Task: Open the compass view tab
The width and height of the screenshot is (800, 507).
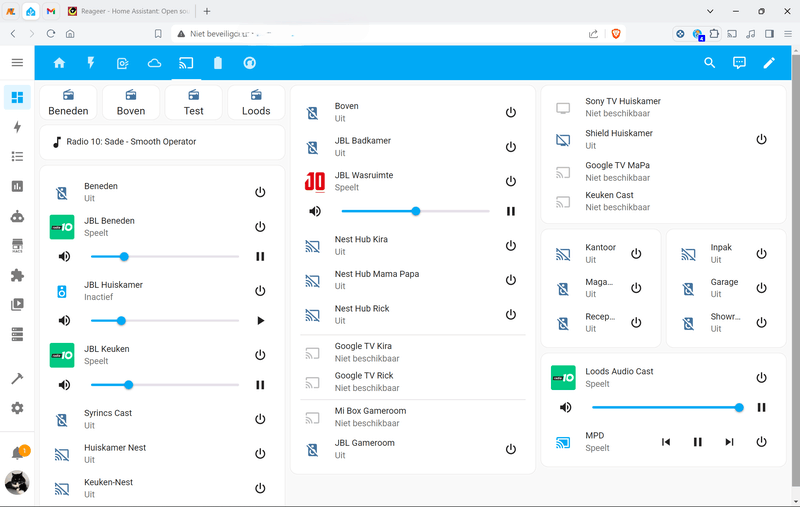Action: click(249, 63)
